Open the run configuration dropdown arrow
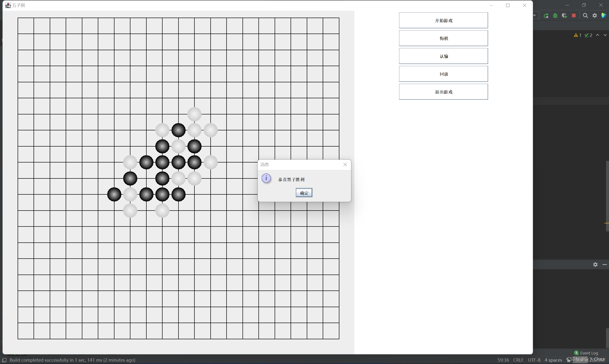 point(535,15)
